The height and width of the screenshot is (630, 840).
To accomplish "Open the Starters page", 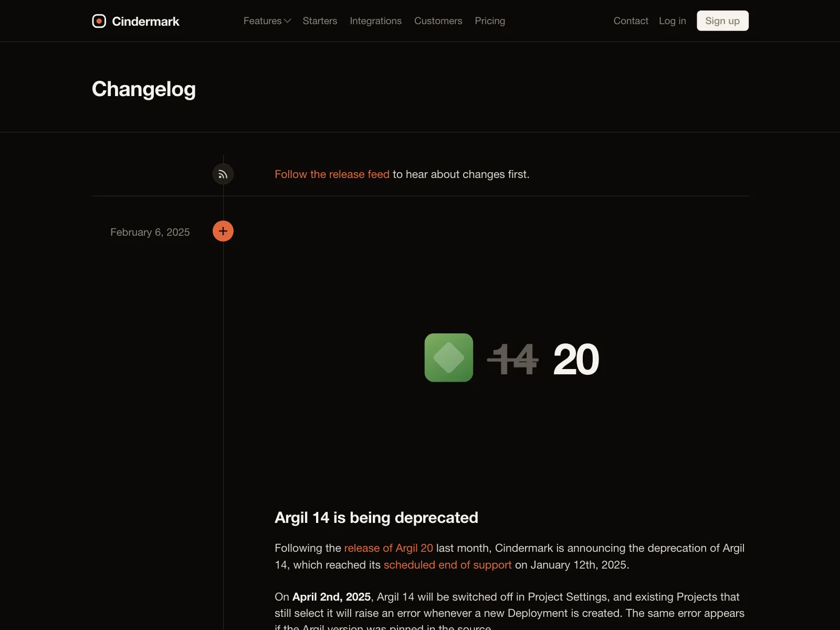I will (320, 21).
